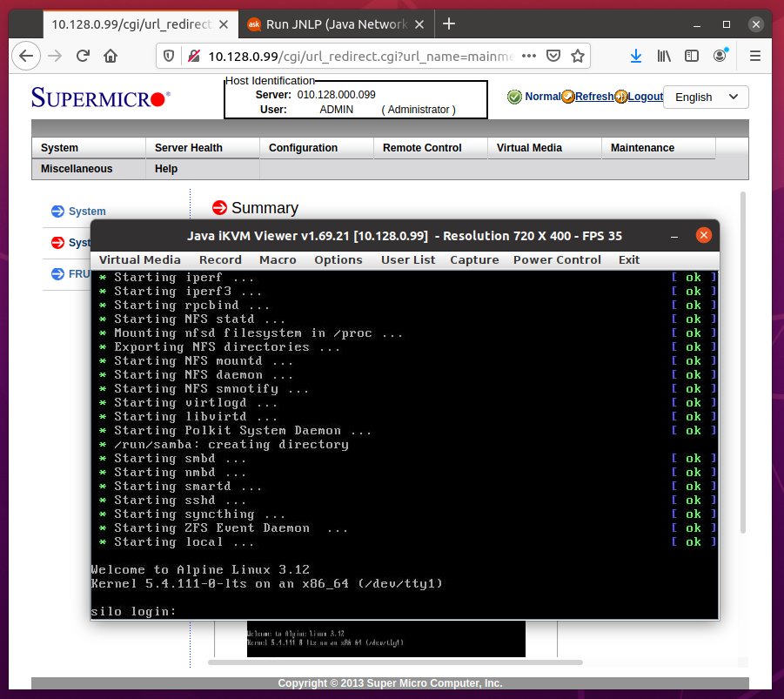This screenshot has width=784, height=699.
Task: Click the remote console preview thumbnail
Action: tap(386, 639)
